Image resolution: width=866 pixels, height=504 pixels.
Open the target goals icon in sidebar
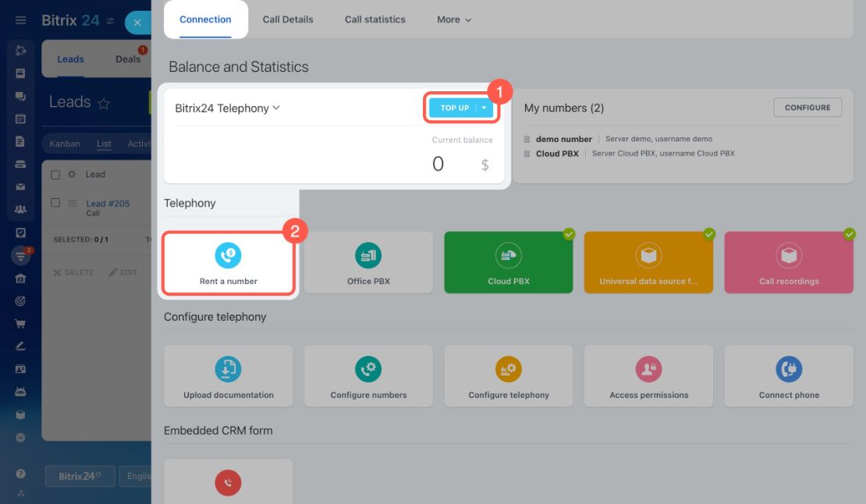pyautogui.click(x=20, y=301)
